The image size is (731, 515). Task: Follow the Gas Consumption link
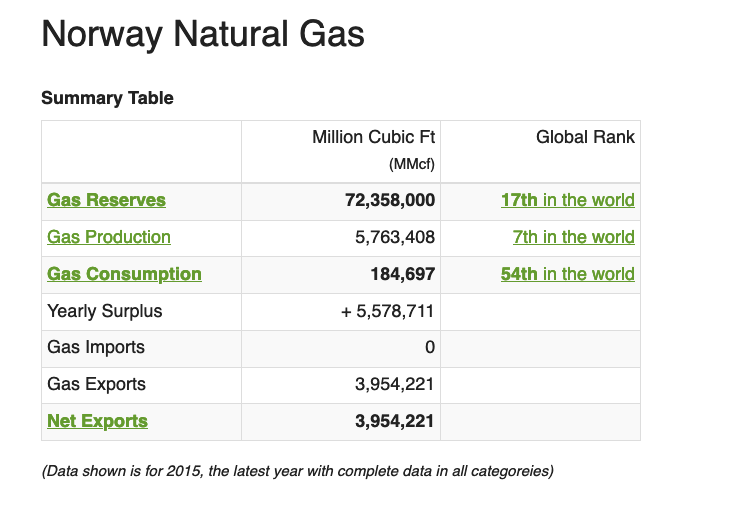coord(124,274)
